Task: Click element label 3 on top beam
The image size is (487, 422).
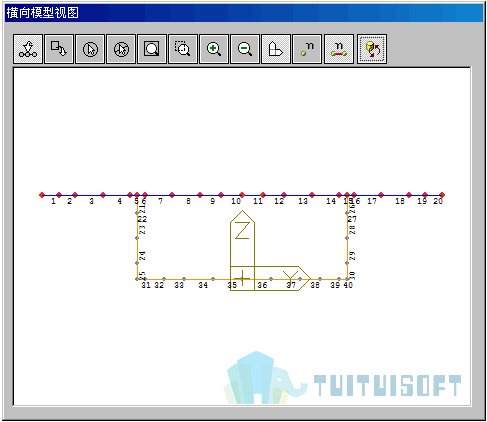Action: click(91, 201)
